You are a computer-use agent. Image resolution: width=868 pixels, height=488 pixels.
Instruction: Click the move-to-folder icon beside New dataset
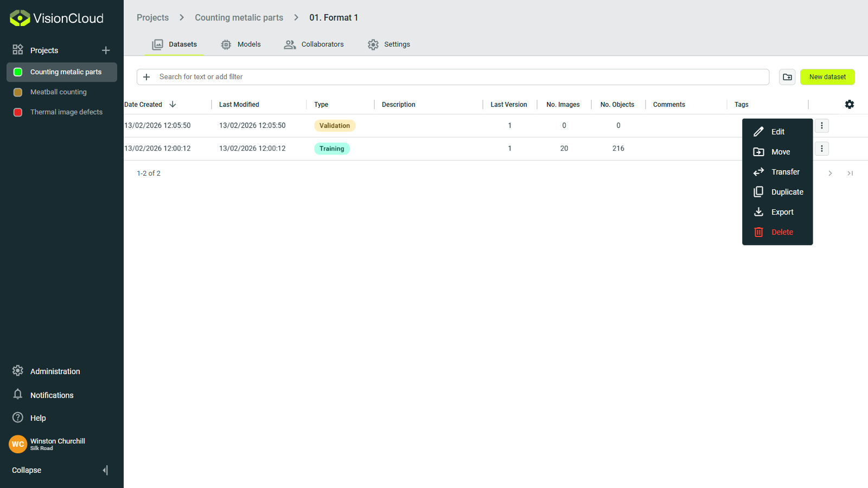click(x=787, y=76)
